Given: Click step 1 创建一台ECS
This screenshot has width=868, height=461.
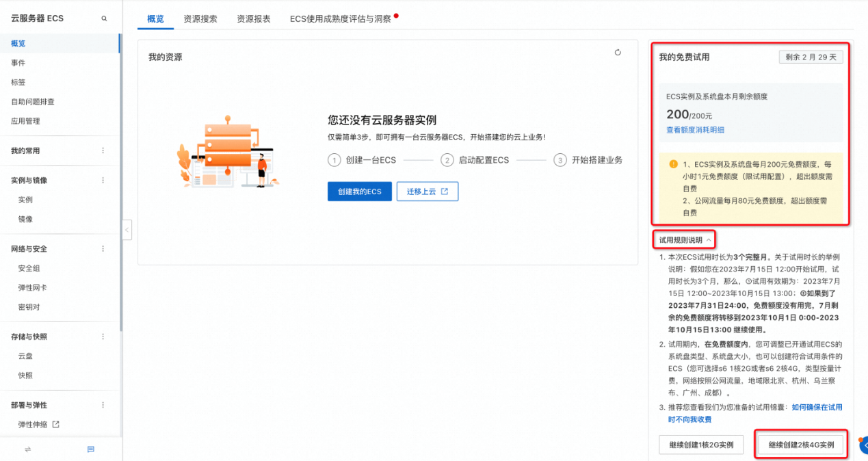Looking at the screenshot, I should pos(363,160).
